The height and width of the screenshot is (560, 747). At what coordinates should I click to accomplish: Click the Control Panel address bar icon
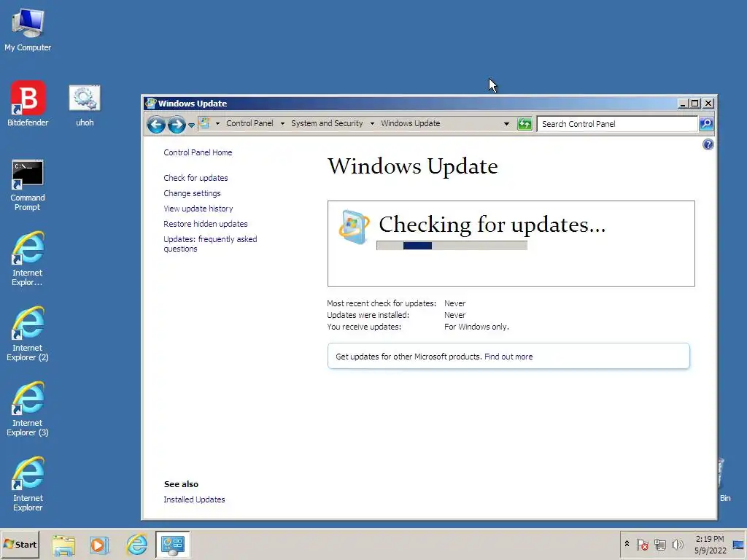tap(205, 123)
